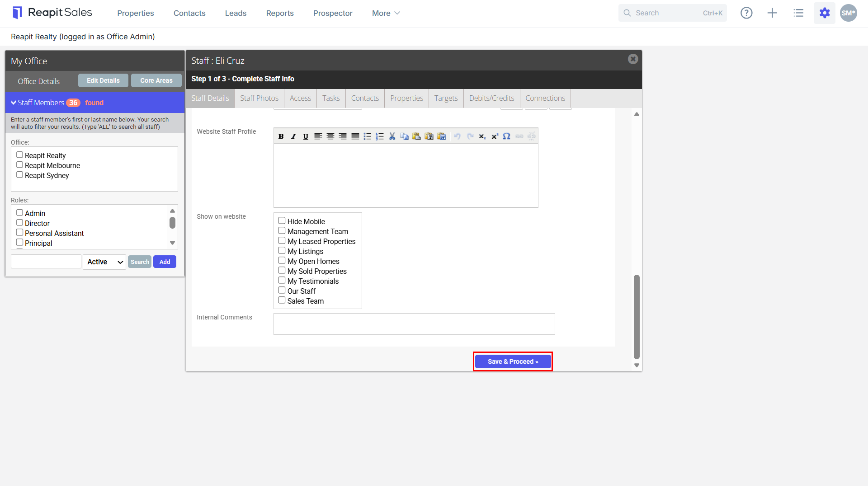
Task: Check the Reapit Melbourne office filter
Action: [x=19, y=165]
